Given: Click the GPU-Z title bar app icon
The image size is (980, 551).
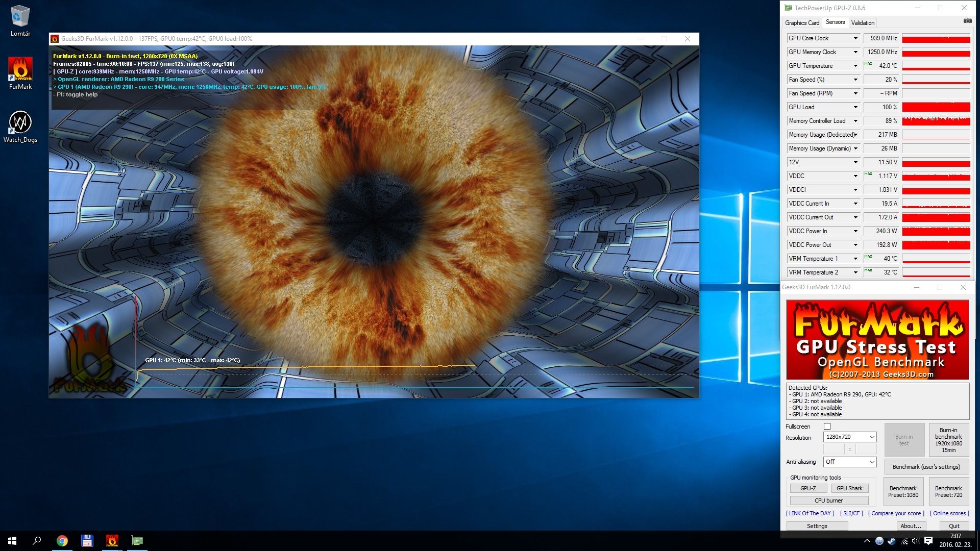Looking at the screenshot, I should [x=788, y=8].
